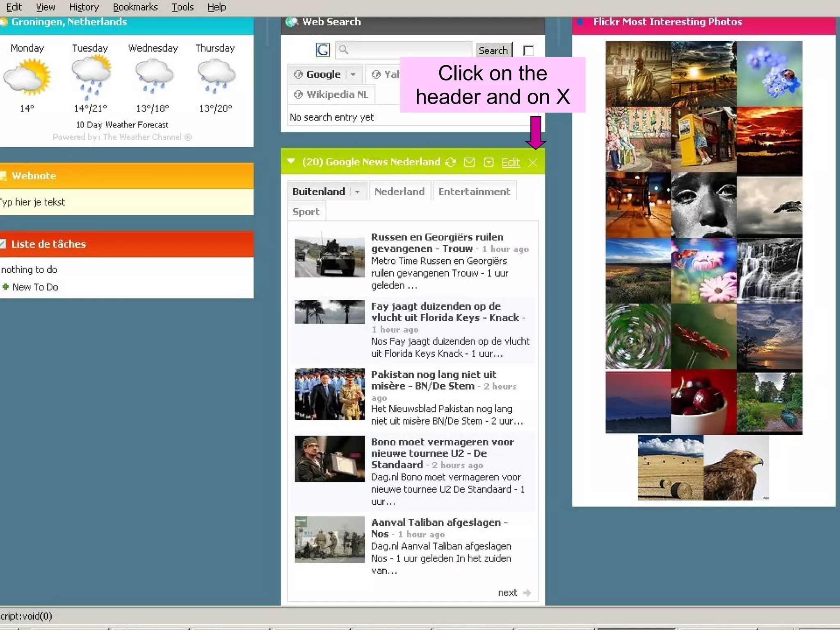840x630 pixels.
Task: Tick the checkbox next to Search button
Action: pyautogui.click(x=528, y=50)
